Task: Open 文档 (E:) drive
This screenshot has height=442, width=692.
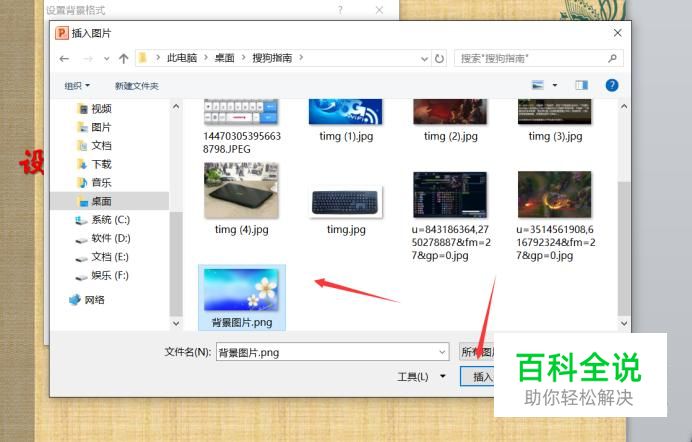Action: pos(102,257)
